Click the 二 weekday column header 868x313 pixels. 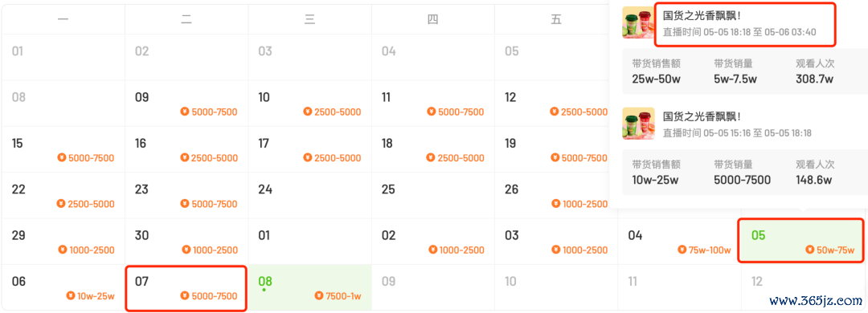click(x=186, y=20)
